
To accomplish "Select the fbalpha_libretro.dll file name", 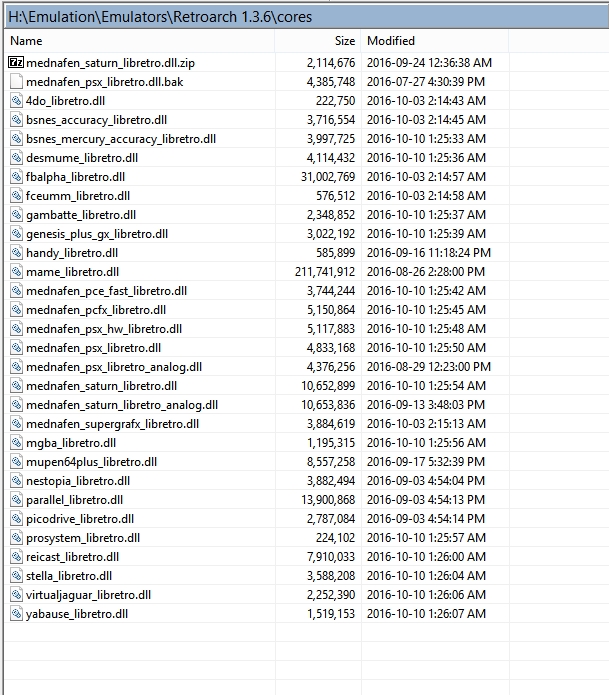I will [x=75, y=177].
